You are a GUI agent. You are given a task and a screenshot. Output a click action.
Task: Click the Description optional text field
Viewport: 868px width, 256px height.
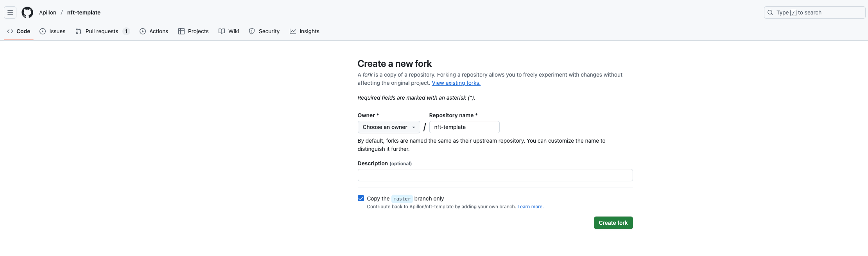point(495,175)
